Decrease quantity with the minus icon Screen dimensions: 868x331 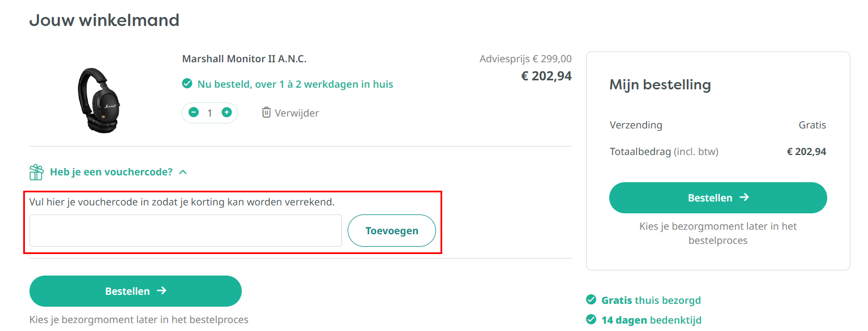pyautogui.click(x=194, y=113)
